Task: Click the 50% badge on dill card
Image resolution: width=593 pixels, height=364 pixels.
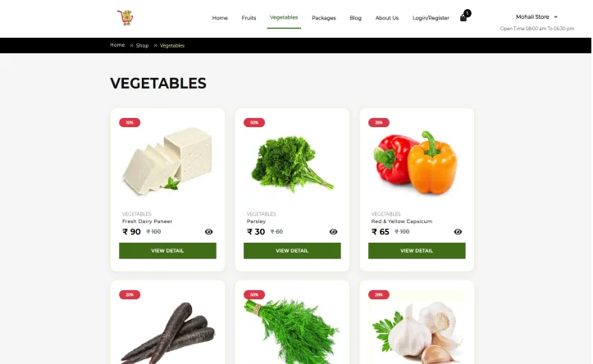Action: click(x=254, y=294)
